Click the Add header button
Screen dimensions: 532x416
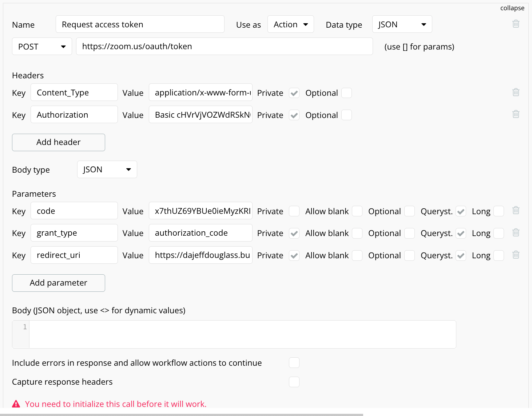59,142
